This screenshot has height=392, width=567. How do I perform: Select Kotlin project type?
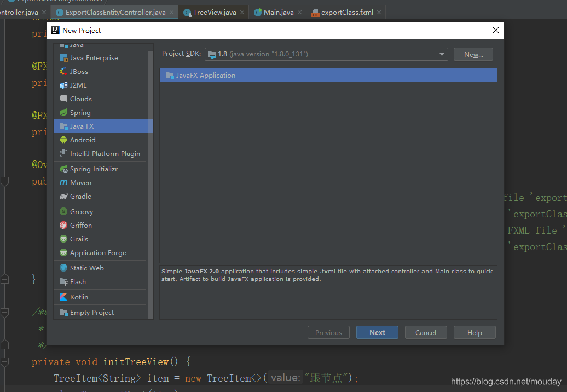click(x=101, y=297)
